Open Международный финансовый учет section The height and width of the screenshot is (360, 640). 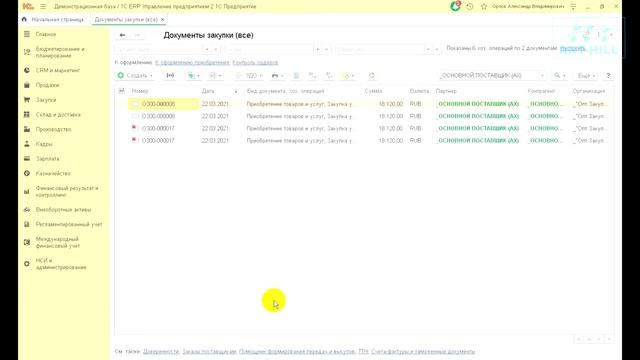click(x=58, y=242)
